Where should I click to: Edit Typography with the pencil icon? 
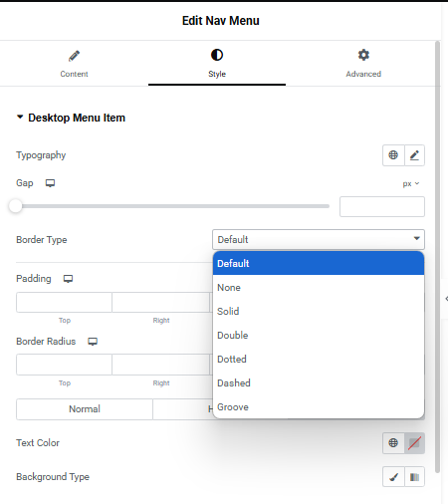pyautogui.click(x=414, y=155)
